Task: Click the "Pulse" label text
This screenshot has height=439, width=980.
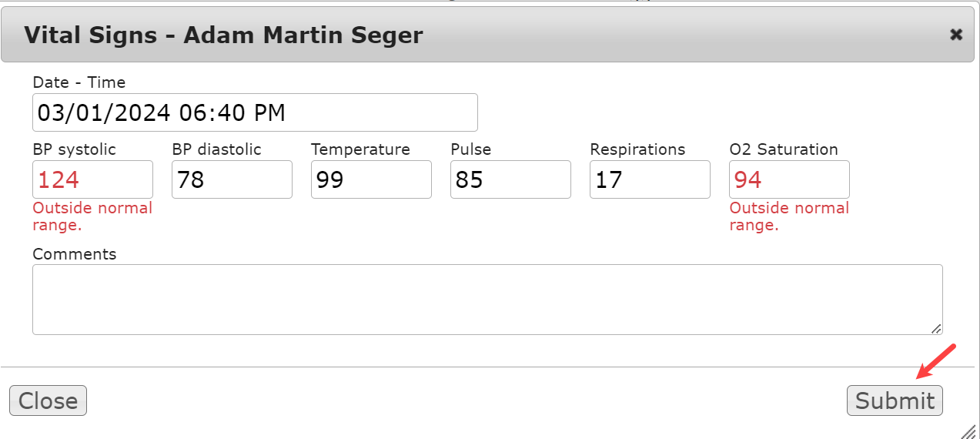Action: pyautogui.click(x=471, y=149)
